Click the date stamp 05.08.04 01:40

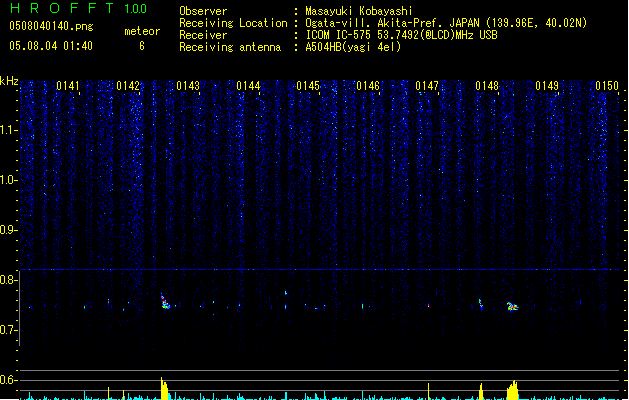point(51,46)
